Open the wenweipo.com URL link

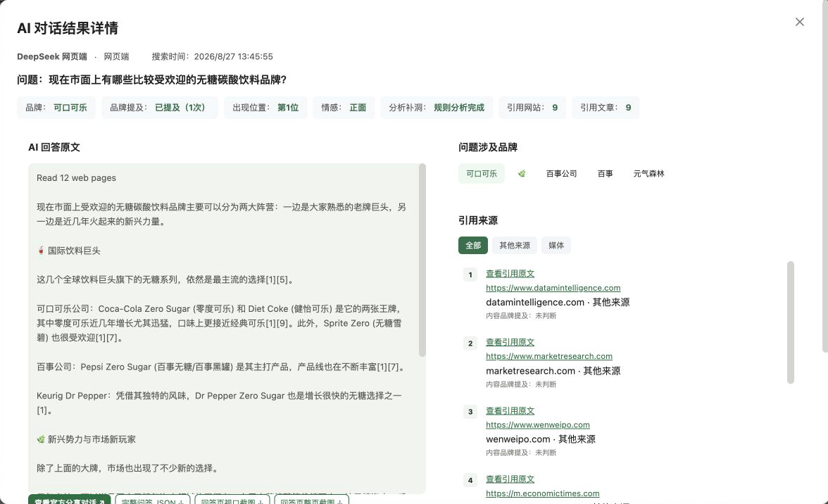tap(538, 425)
